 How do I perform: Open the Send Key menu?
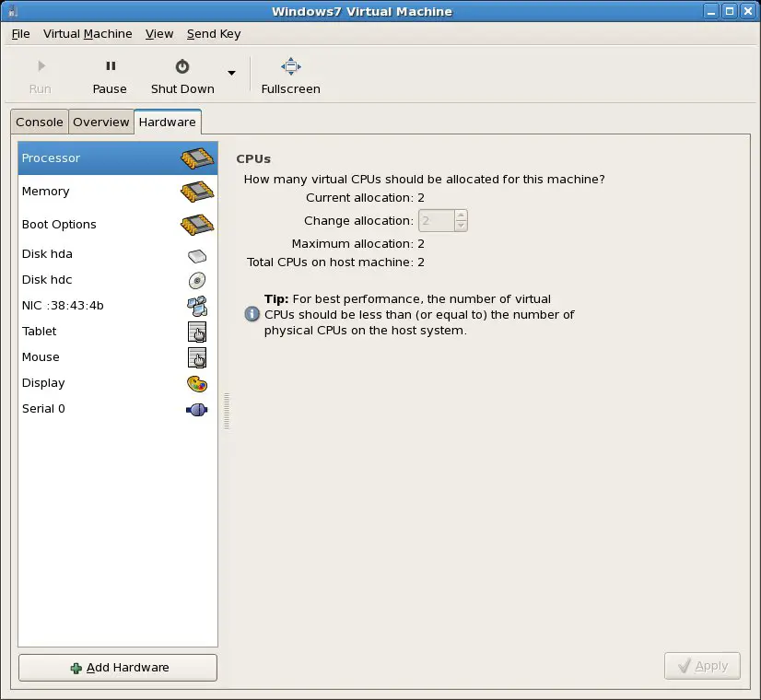214,34
